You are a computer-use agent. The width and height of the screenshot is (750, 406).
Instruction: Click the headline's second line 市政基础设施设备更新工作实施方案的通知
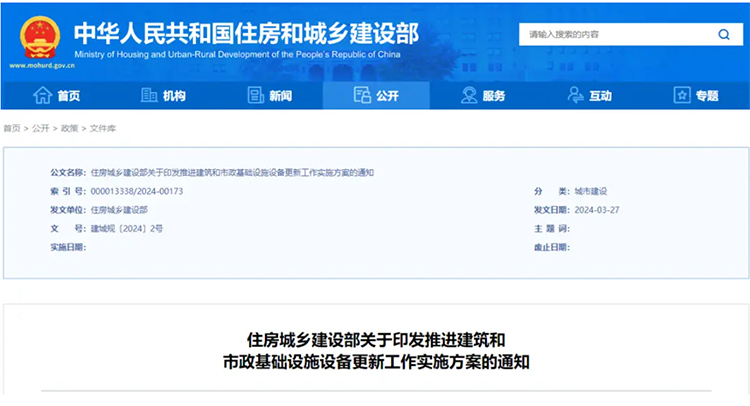pyautogui.click(x=376, y=362)
